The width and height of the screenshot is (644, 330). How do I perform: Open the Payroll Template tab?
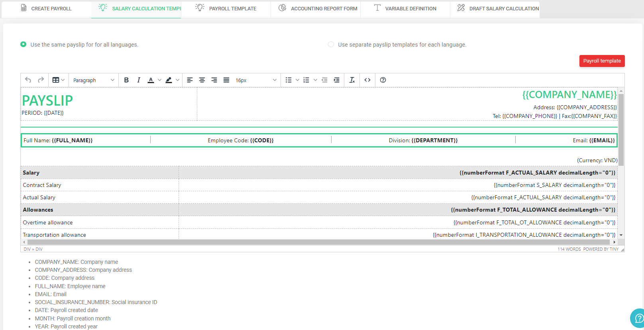[x=226, y=9]
